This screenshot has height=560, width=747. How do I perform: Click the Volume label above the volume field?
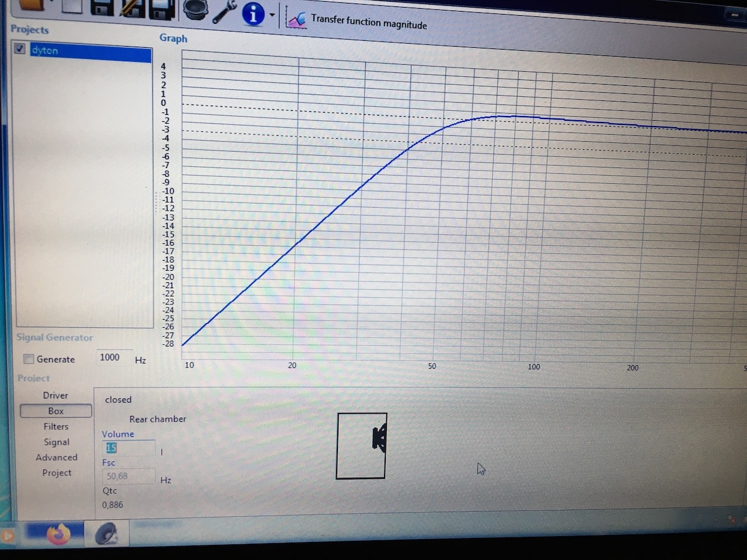click(x=118, y=434)
